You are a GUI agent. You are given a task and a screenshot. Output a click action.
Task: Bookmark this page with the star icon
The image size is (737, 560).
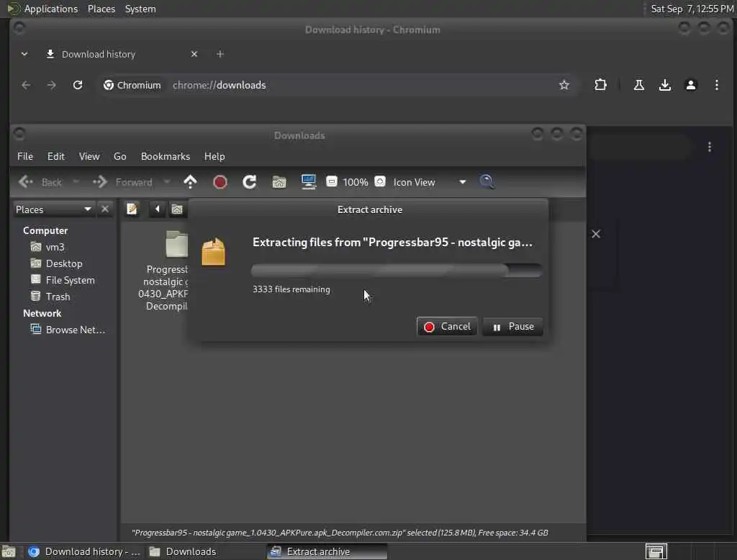tap(564, 85)
